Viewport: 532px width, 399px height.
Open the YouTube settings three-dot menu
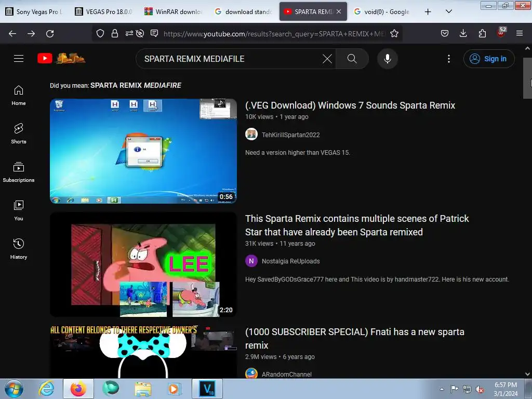coord(449,59)
